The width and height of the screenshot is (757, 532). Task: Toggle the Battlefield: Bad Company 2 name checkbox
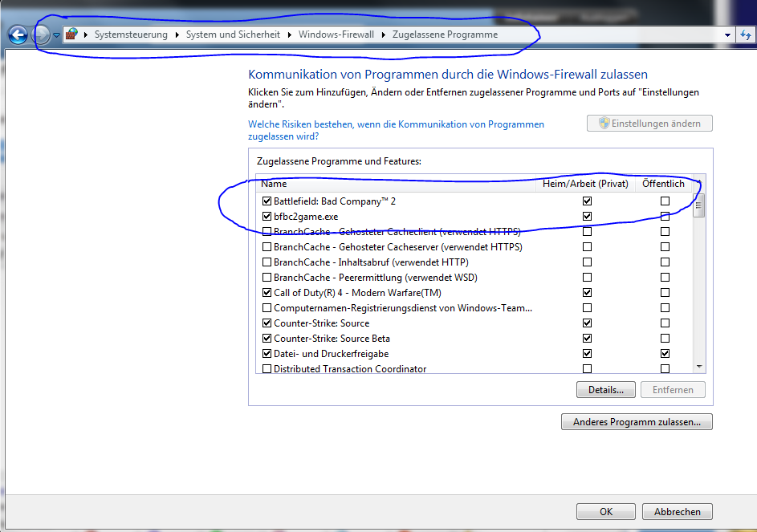267,201
